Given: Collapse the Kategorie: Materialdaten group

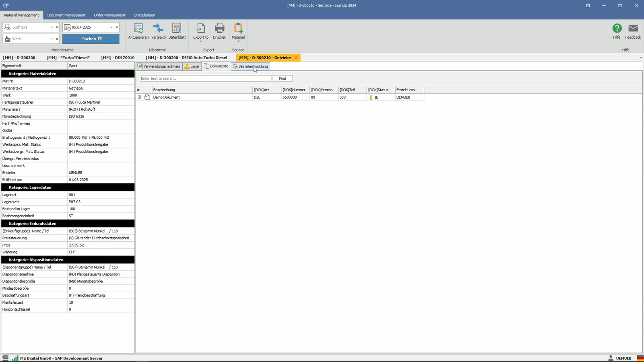Looking at the screenshot, I should pyautogui.click(x=5, y=74).
